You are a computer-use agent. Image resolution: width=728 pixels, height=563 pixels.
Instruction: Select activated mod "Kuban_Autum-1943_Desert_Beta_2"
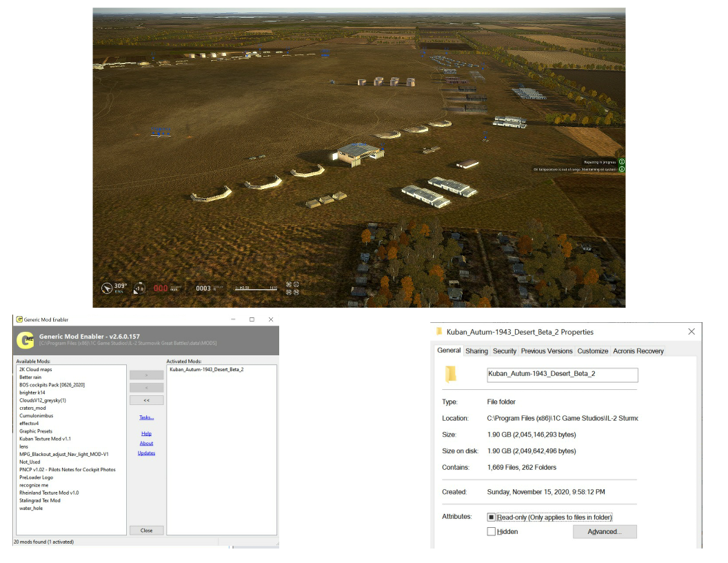coord(207,370)
